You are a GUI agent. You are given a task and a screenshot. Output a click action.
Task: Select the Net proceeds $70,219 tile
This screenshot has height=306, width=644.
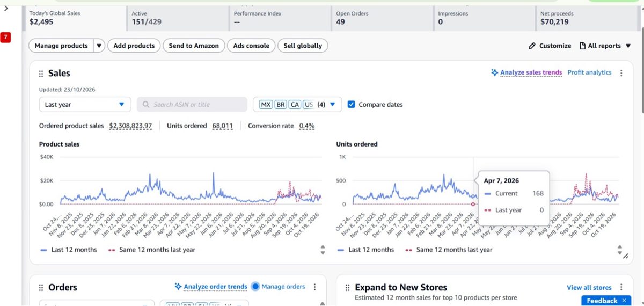tap(586, 18)
